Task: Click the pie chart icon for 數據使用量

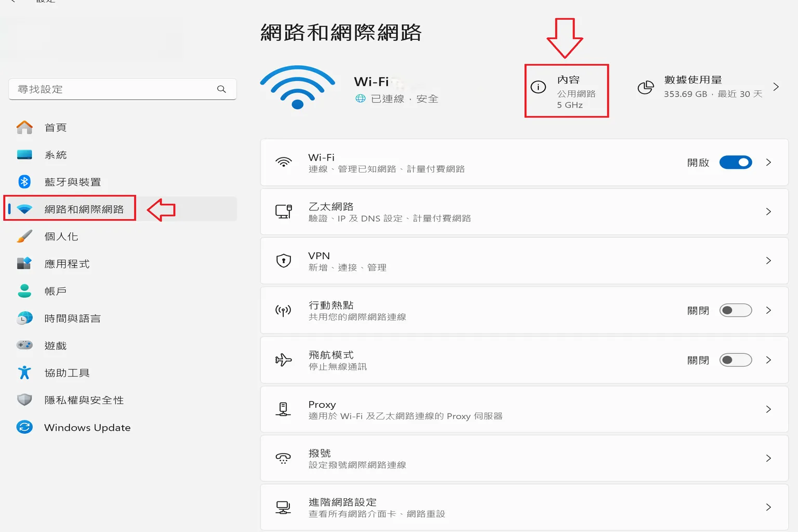Action: pos(646,87)
